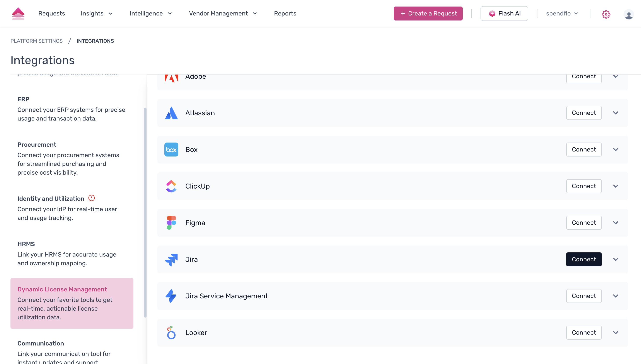Expand the Jira integration row details
Image resolution: width=641 pixels, height=364 pixels.
click(616, 259)
